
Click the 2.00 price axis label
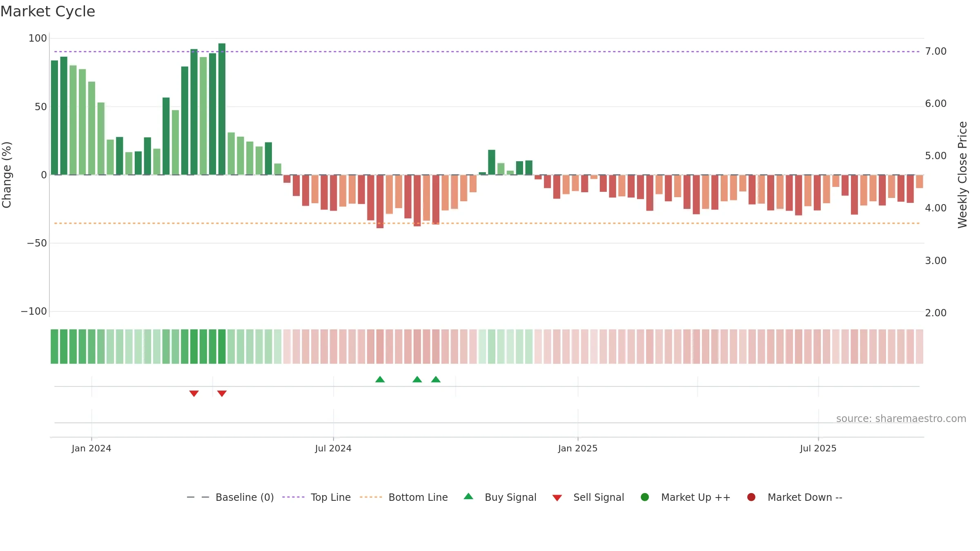pos(936,313)
